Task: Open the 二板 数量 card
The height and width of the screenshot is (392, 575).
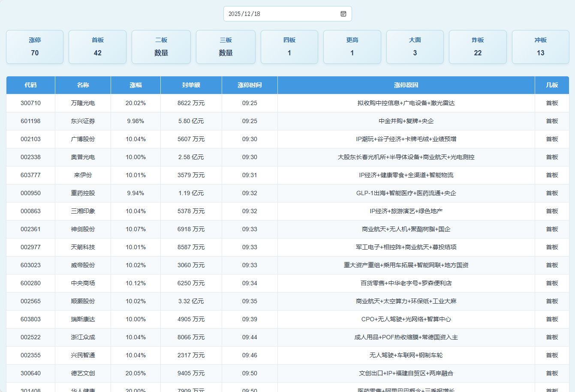Action: pyautogui.click(x=161, y=47)
